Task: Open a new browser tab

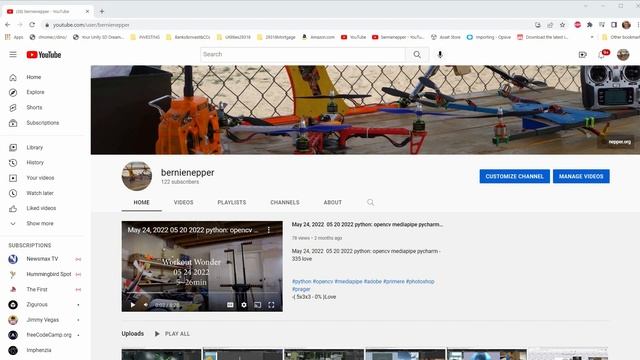Action: (102, 11)
